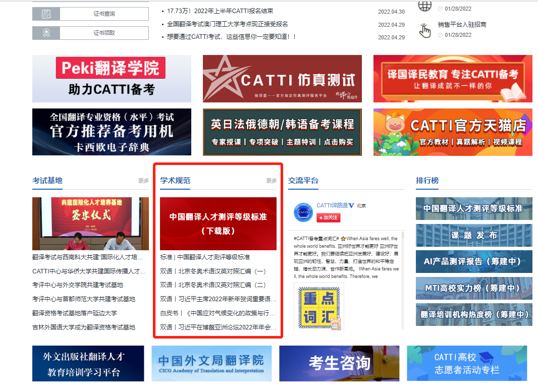Open news 想要通过CATTI考试，这些信息你一定要知道
Image resolution: width=538 pixels, height=392 pixels.
[231, 37]
